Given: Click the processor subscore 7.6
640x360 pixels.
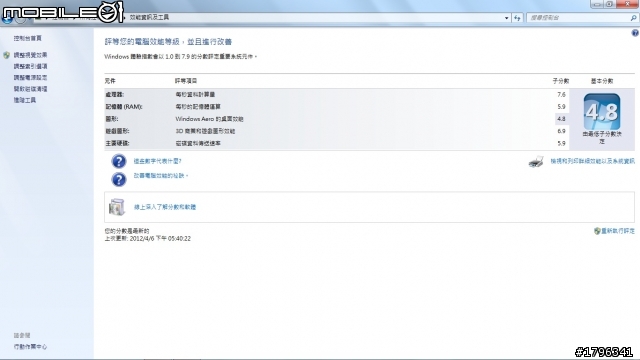Looking at the screenshot, I should [561, 95].
